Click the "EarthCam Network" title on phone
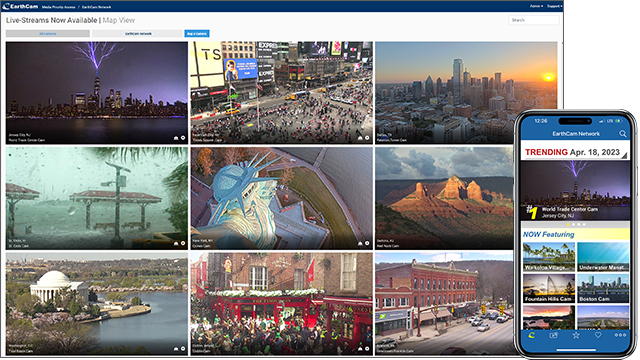 576,133
